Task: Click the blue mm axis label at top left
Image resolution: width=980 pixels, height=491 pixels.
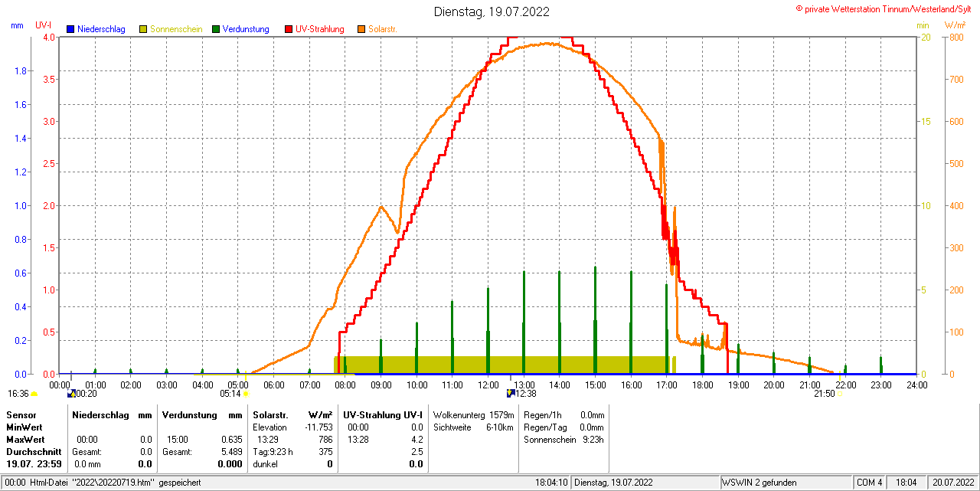Action: 18,25
